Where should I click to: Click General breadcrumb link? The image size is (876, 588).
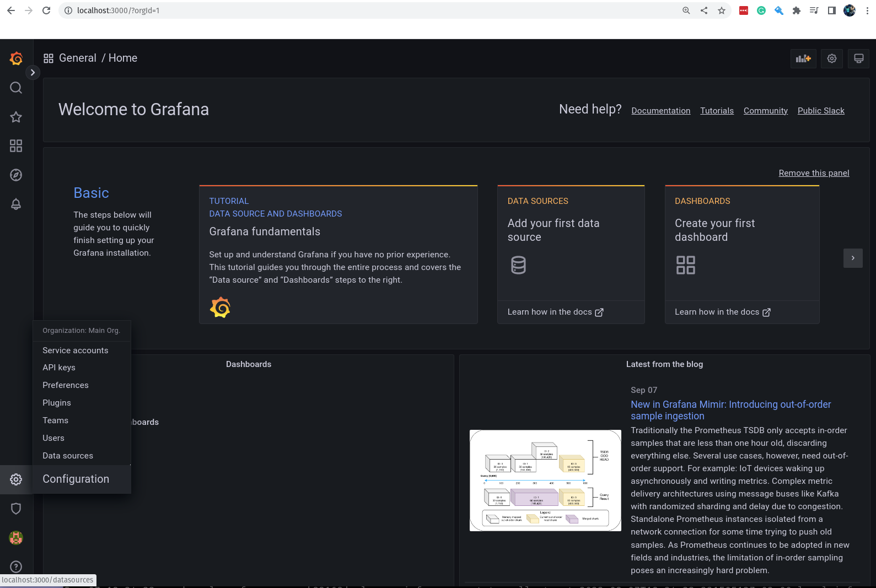point(78,58)
